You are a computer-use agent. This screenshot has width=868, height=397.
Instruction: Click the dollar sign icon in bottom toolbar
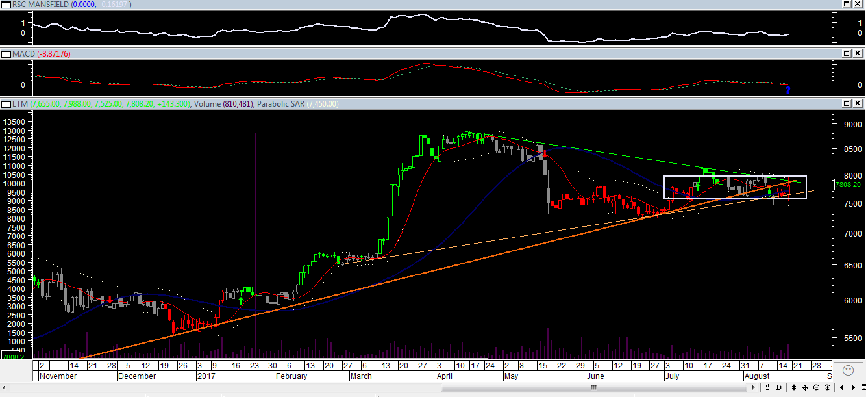767,387
